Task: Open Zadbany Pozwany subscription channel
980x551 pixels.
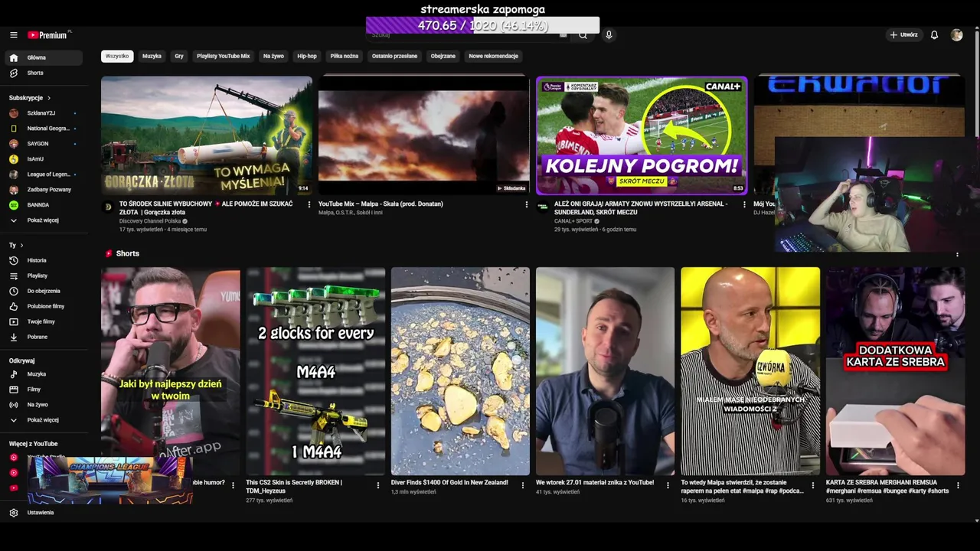Action: (x=45, y=190)
